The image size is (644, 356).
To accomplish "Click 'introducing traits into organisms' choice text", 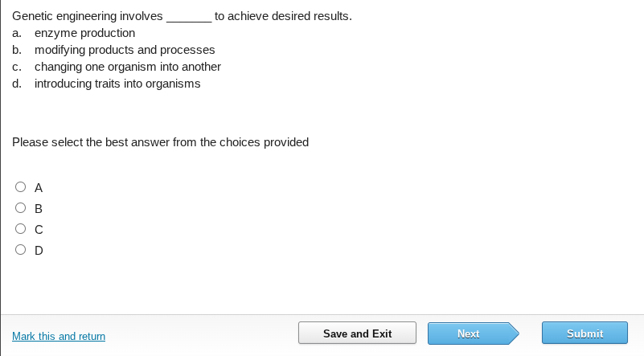I will [117, 84].
